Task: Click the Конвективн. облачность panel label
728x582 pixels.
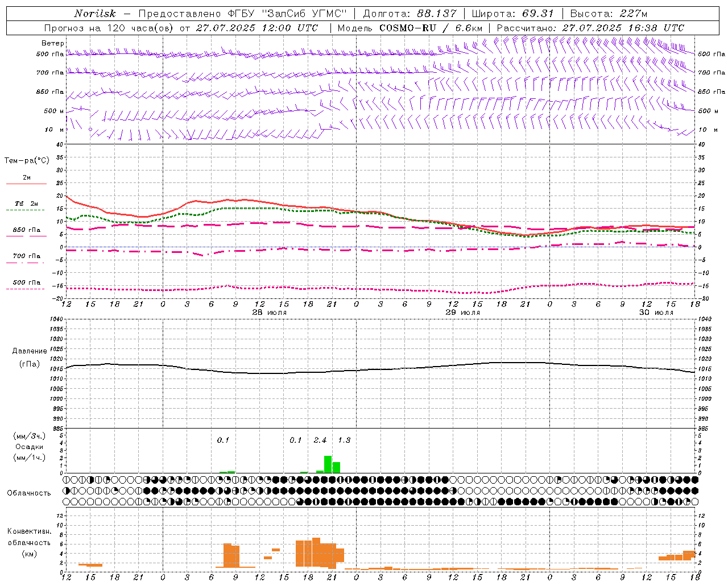Action: pos(29,537)
